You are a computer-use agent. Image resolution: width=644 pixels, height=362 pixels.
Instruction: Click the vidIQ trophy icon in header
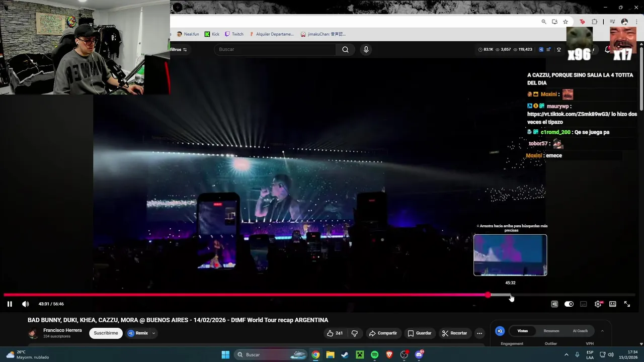click(559, 49)
